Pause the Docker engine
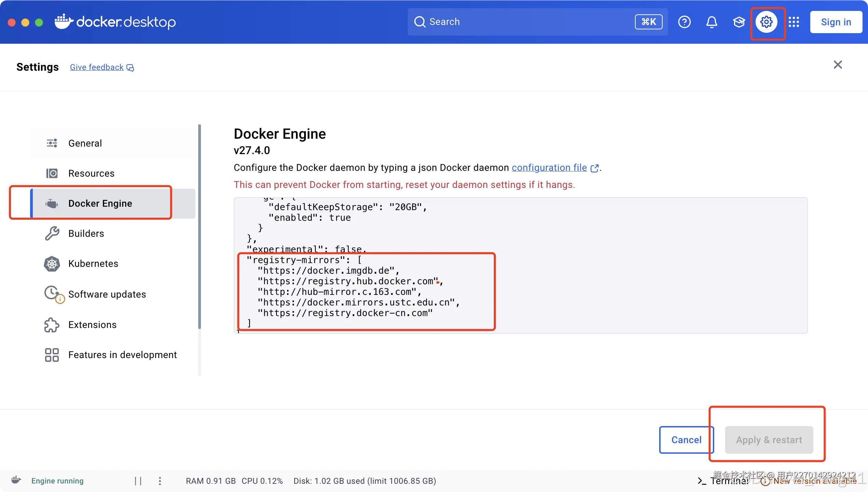The width and height of the screenshot is (868, 492). (138, 481)
